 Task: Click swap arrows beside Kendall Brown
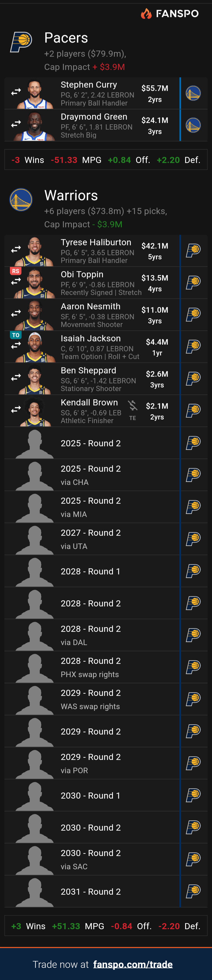(16, 410)
